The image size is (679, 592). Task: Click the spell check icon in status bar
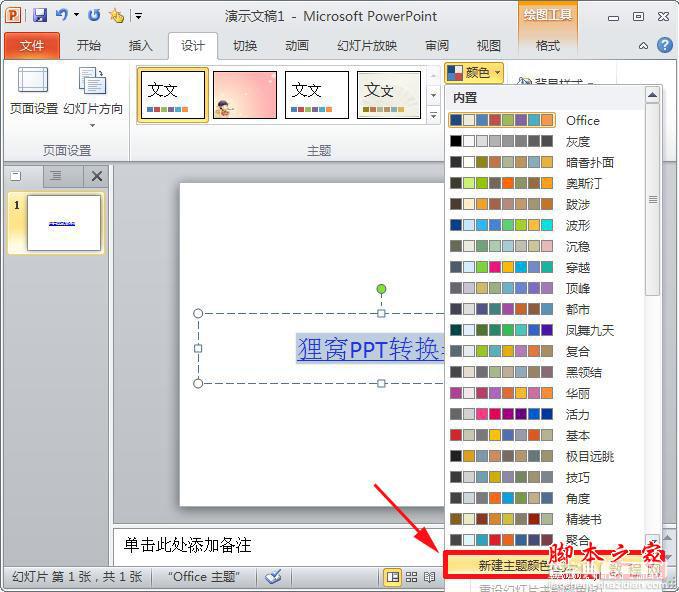pyautogui.click(x=273, y=577)
